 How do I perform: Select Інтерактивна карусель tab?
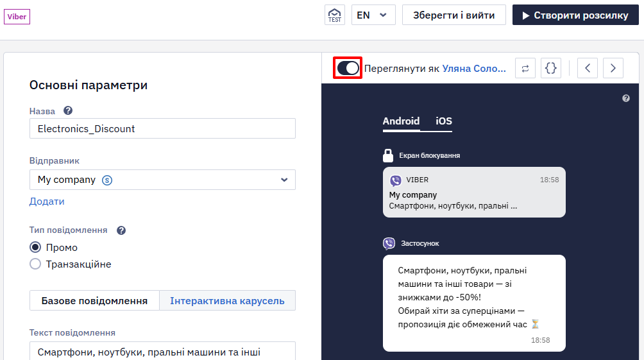227,300
